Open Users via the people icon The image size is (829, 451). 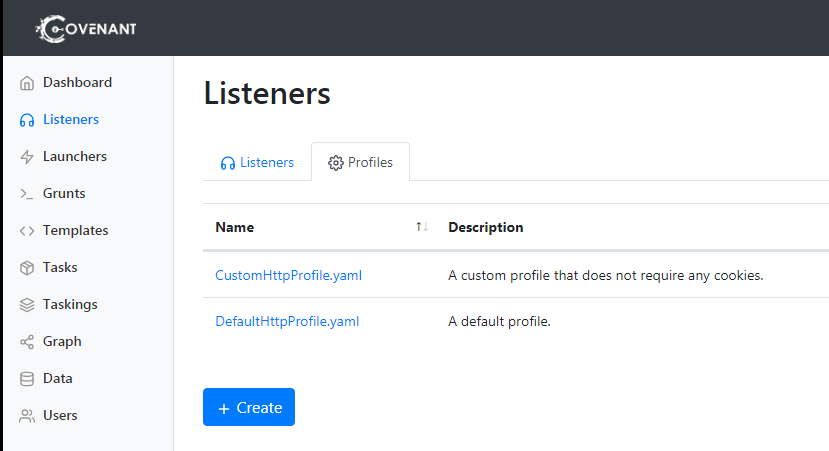click(27, 416)
